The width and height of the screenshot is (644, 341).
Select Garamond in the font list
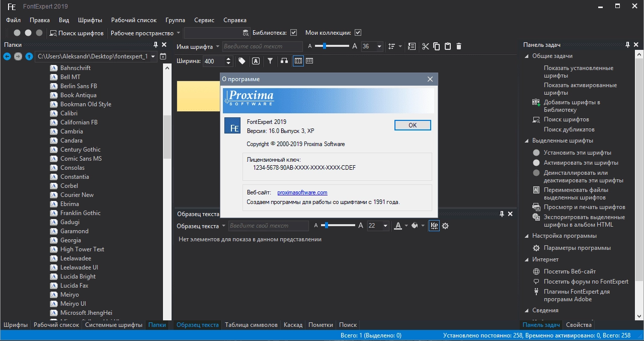(x=74, y=231)
